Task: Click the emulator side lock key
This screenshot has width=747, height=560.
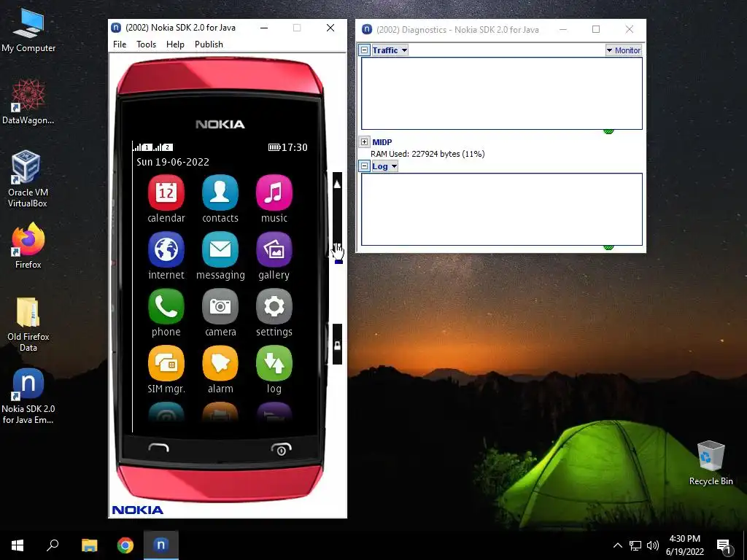Action: tap(337, 345)
